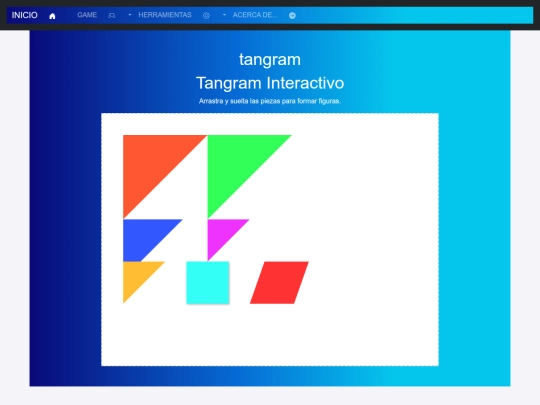Click the round icon after ACERCA DE...

pos(292,15)
